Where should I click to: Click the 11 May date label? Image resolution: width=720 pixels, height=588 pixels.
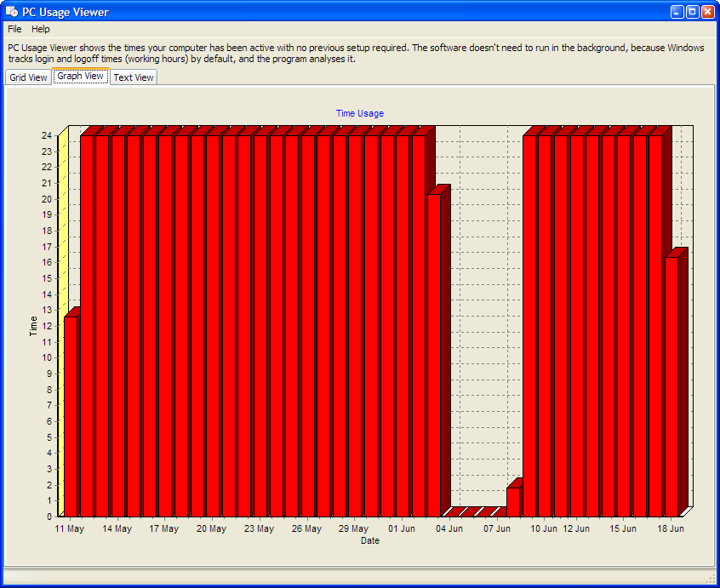(69, 528)
